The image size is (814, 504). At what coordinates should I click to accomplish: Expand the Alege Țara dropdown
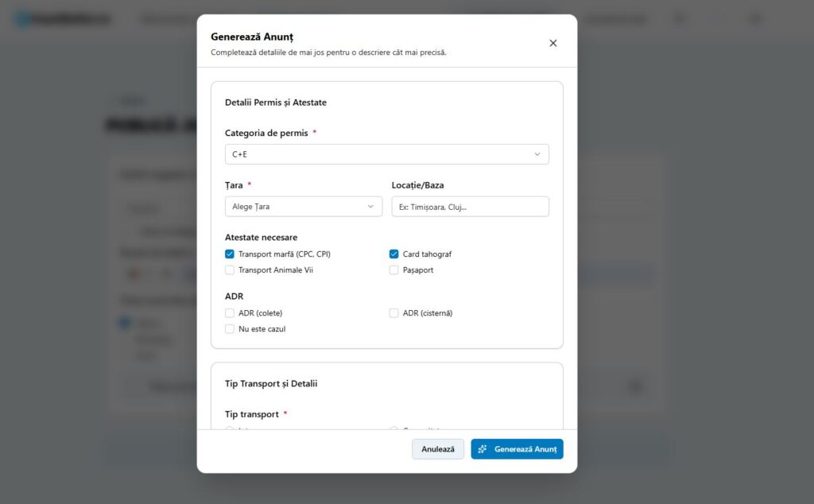coord(303,207)
